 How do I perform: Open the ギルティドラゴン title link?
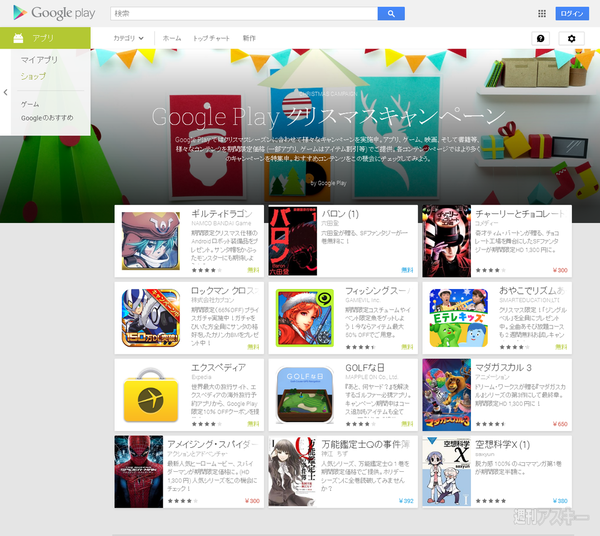point(222,214)
